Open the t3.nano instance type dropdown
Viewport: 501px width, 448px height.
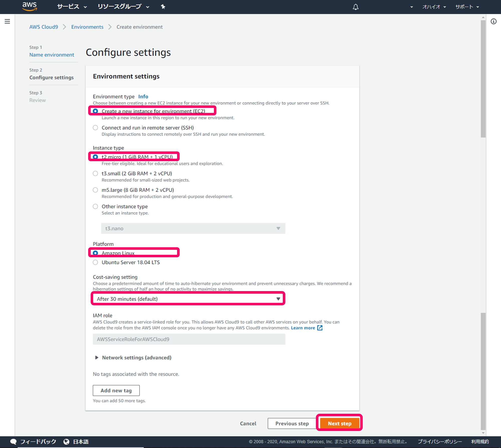193,229
